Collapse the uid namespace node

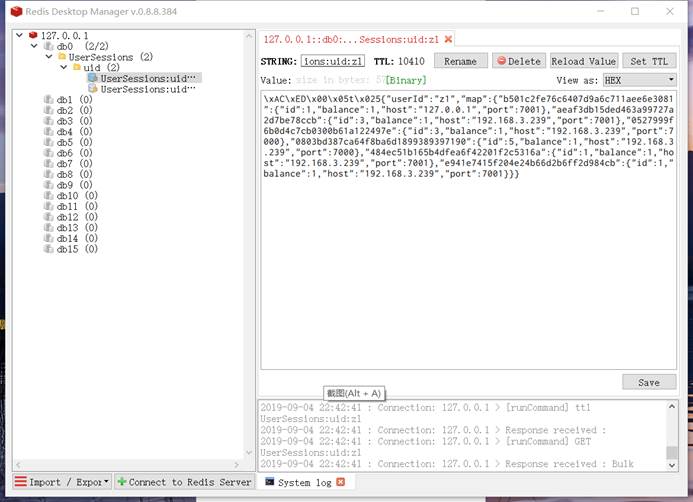coord(64,67)
